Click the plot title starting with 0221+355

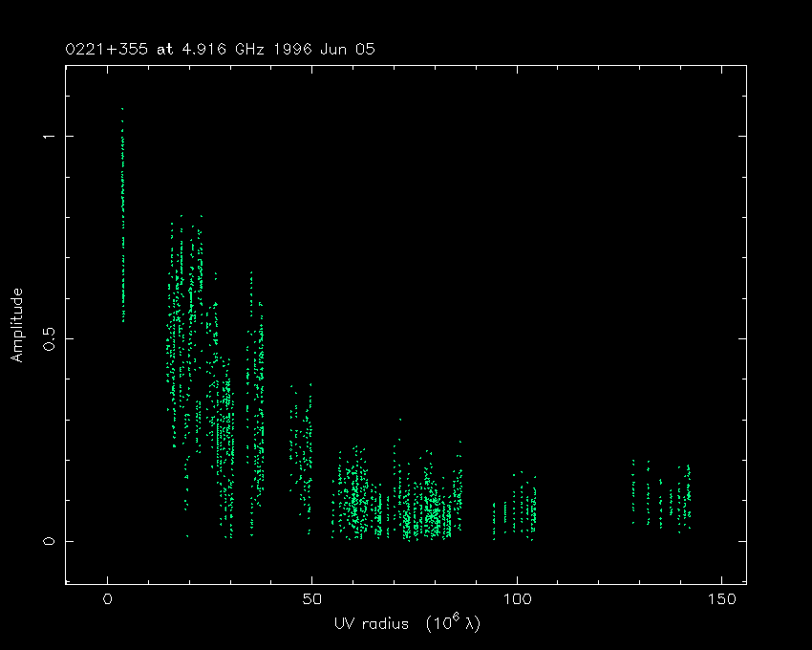[x=213, y=49]
